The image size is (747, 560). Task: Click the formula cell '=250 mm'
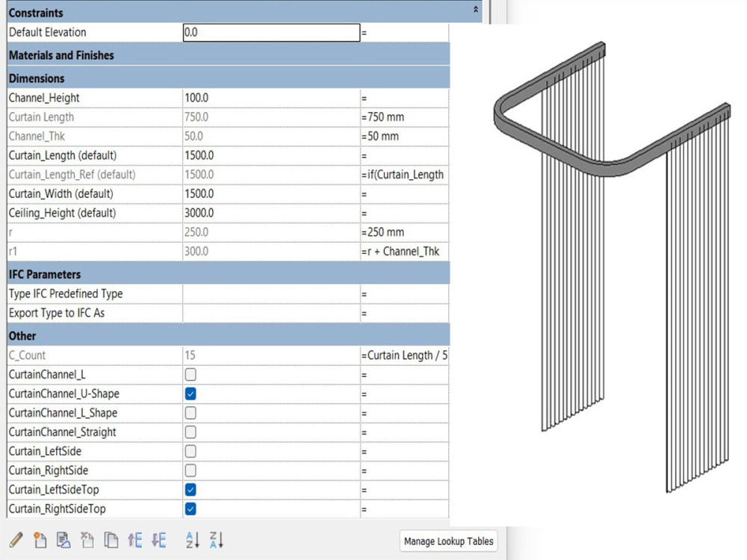pos(404,232)
